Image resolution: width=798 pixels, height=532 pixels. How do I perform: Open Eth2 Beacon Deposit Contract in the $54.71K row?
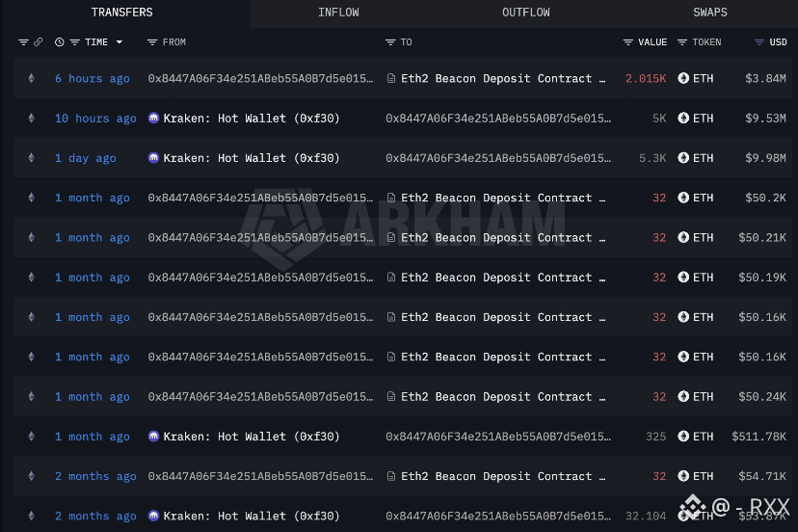503,476
